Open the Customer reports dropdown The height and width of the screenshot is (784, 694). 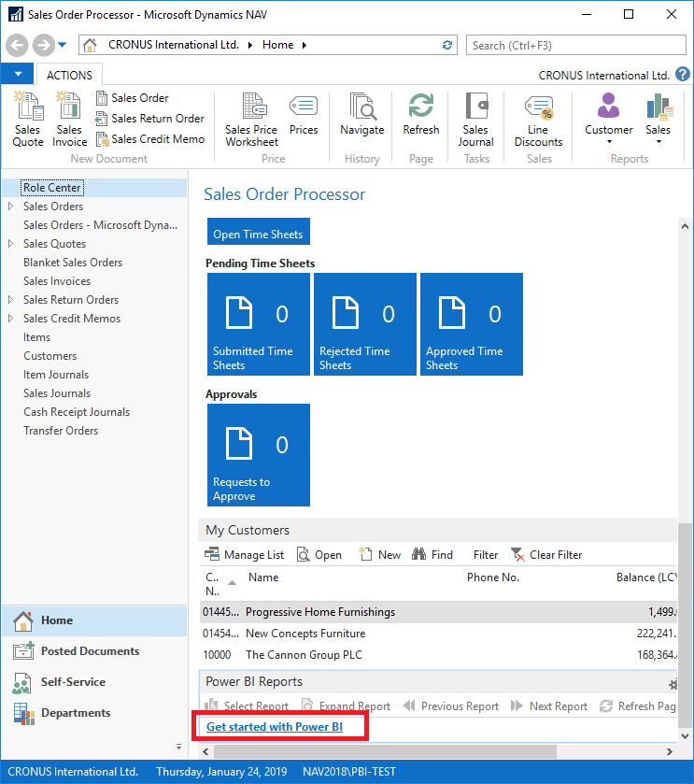click(609, 119)
